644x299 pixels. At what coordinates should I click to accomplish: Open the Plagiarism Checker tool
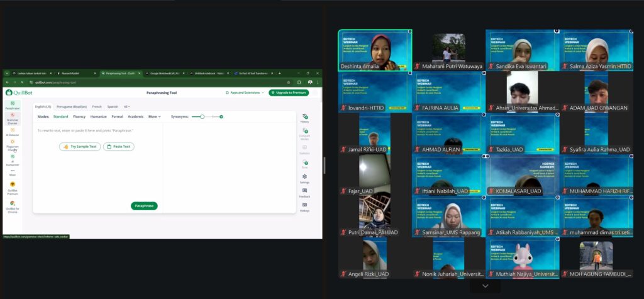pos(13,145)
